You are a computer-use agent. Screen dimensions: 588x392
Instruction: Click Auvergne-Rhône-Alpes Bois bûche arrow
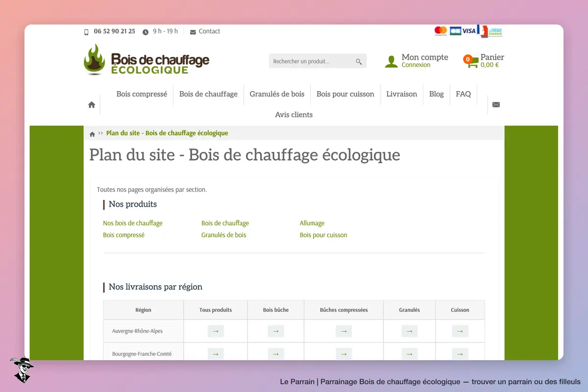276,331
